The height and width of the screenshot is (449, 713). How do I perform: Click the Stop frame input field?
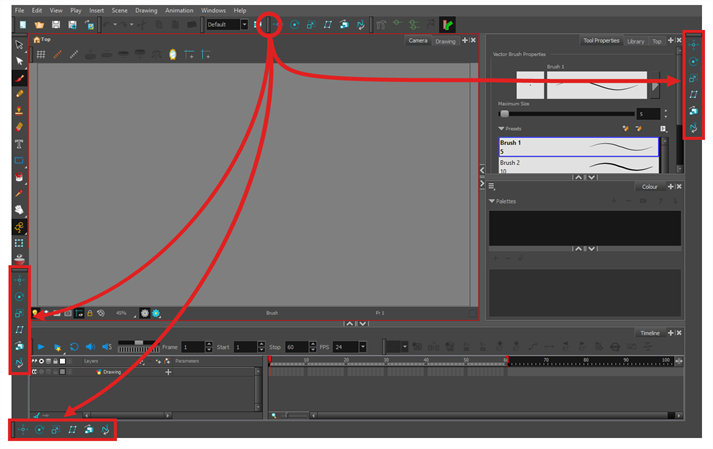point(297,347)
